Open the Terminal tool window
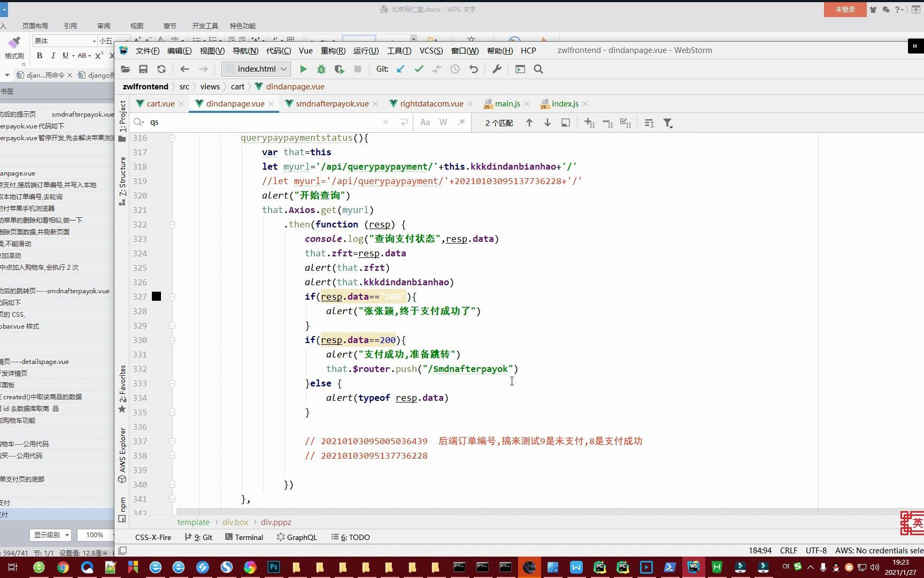924x578 pixels. coord(244,537)
